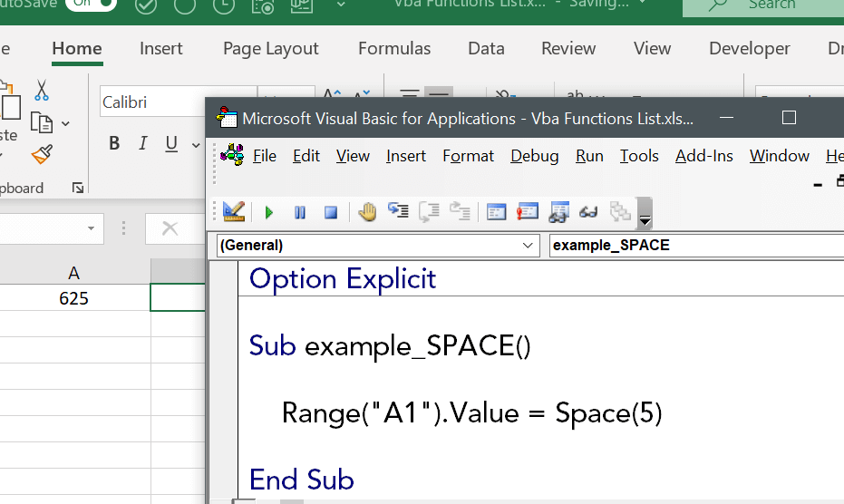844x504 pixels.
Task: Open the Immediate Window icon
Action: tap(528, 211)
